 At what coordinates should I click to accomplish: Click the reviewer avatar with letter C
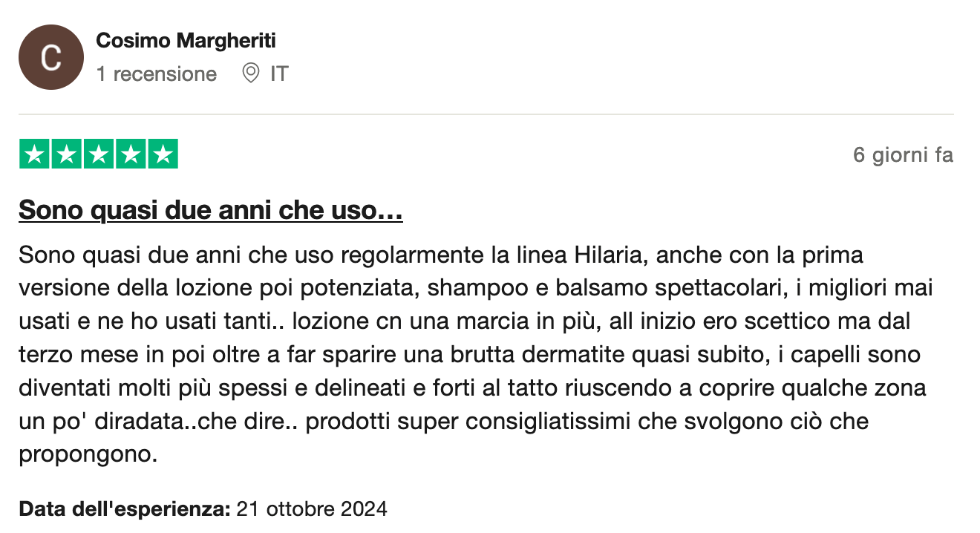click(x=50, y=57)
